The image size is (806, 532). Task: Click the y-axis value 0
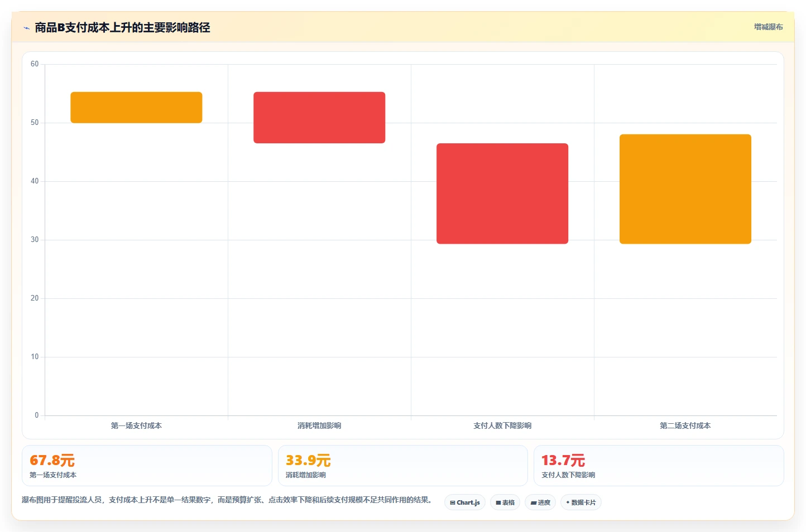coord(37,415)
